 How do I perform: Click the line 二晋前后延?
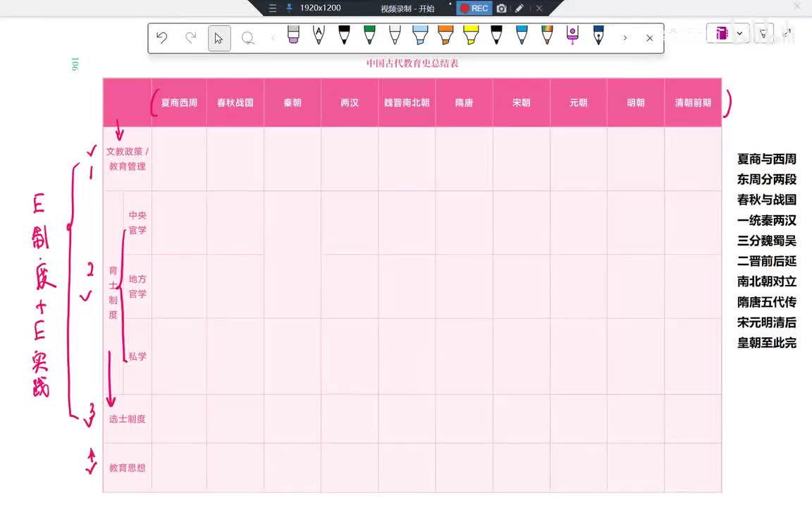(766, 261)
